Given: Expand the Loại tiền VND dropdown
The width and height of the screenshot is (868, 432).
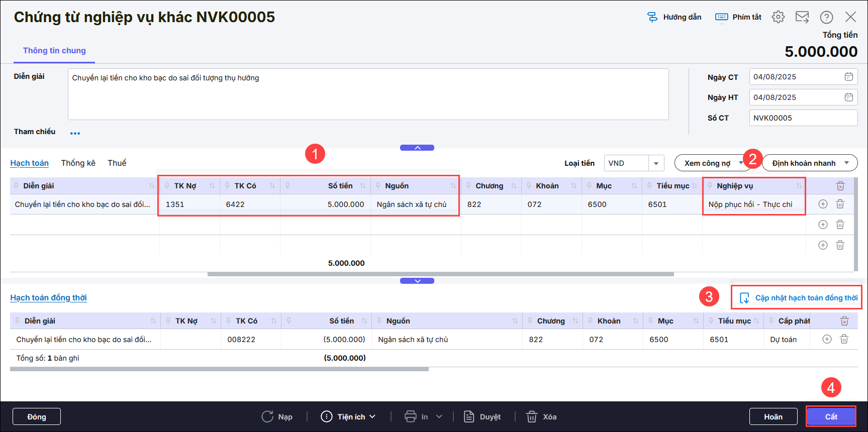Looking at the screenshot, I should pos(656,163).
